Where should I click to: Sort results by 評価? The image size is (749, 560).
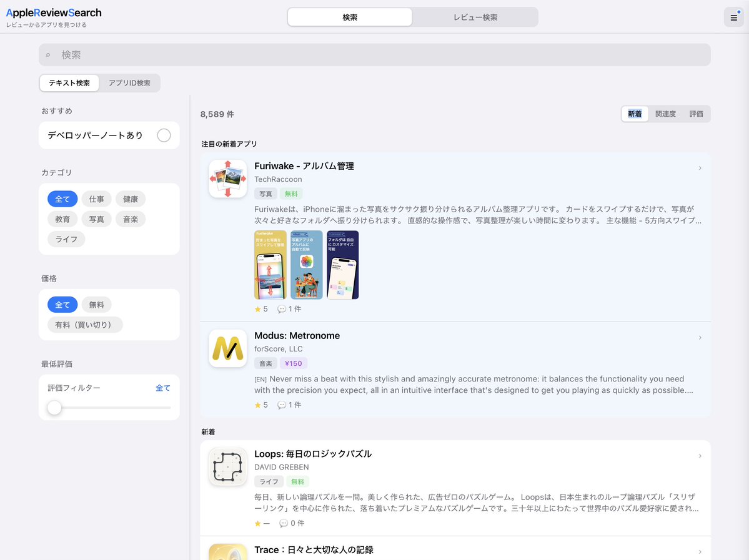coord(696,114)
